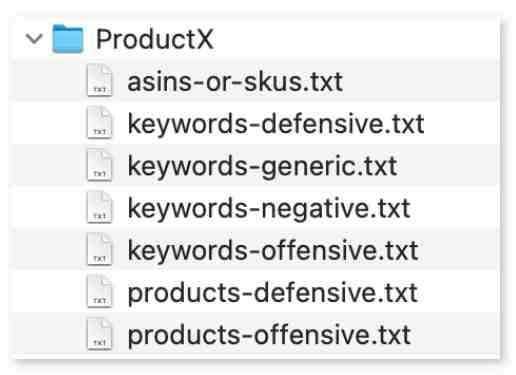
Task: Select the products-defensive.txt file name
Action: (272, 293)
